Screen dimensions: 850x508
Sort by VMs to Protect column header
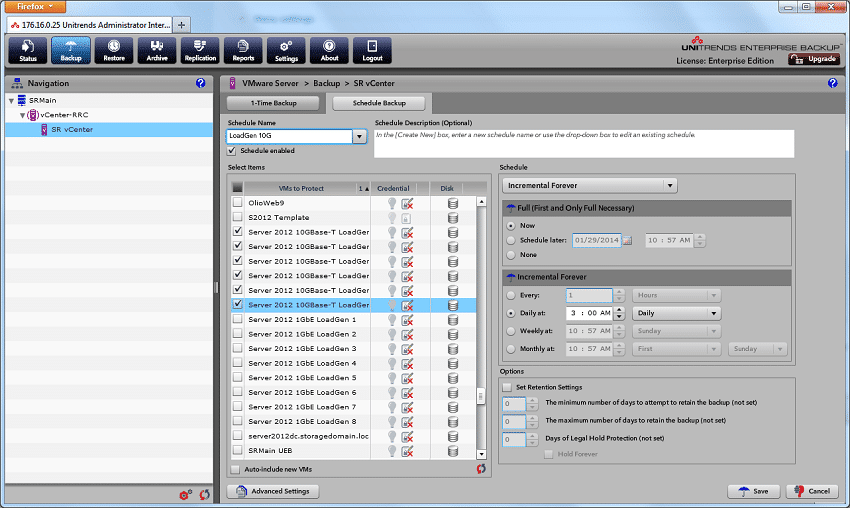pyautogui.click(x=301, y=188)
